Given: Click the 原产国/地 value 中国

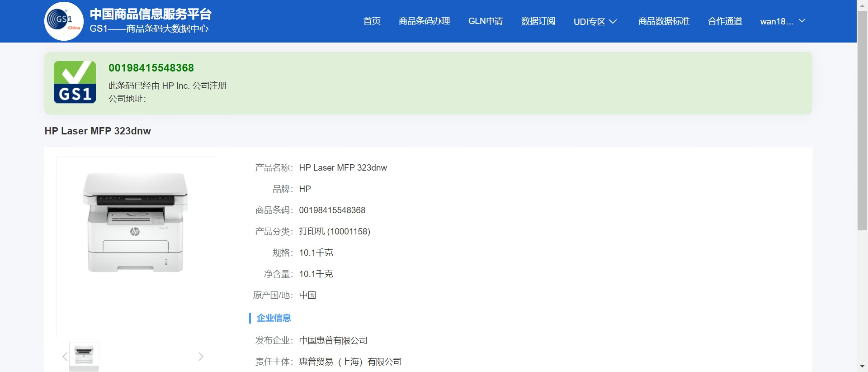Looking at the screenshot, I should tap(307, 295).
